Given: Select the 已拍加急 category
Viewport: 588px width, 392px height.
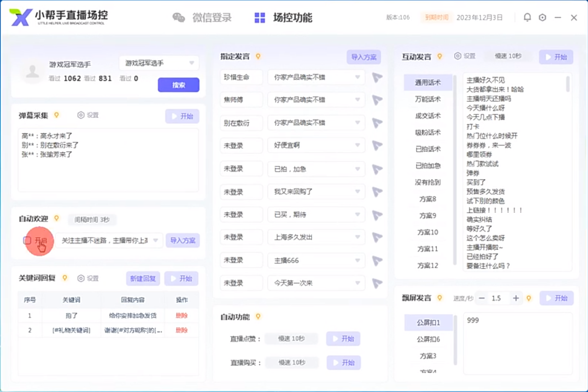Looking at the screenshot, I should point(428,166).
